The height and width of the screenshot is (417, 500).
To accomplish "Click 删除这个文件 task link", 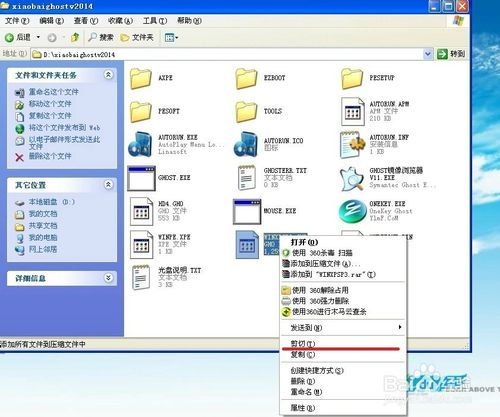I will coord(50,156).
